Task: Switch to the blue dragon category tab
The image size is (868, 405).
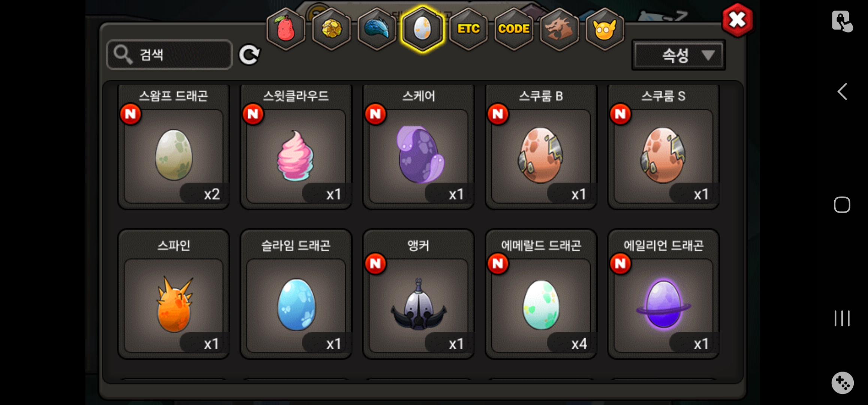Action: point(377,29)
